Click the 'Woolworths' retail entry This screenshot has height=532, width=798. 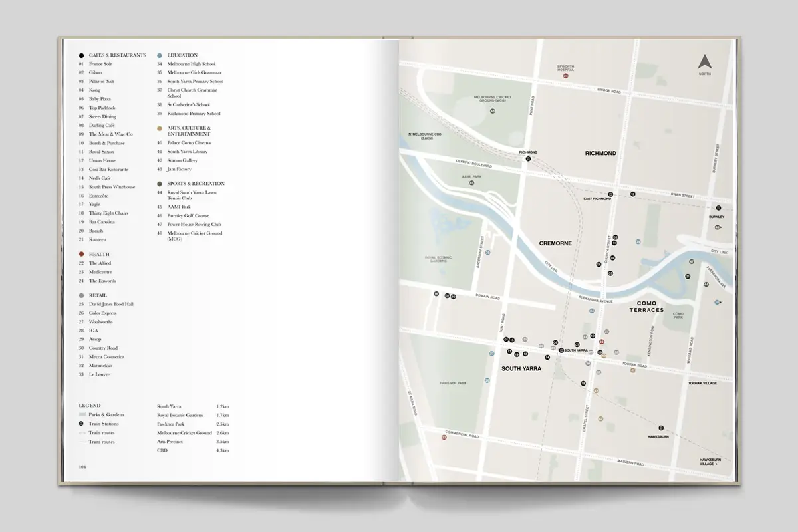tap(101, 322)
